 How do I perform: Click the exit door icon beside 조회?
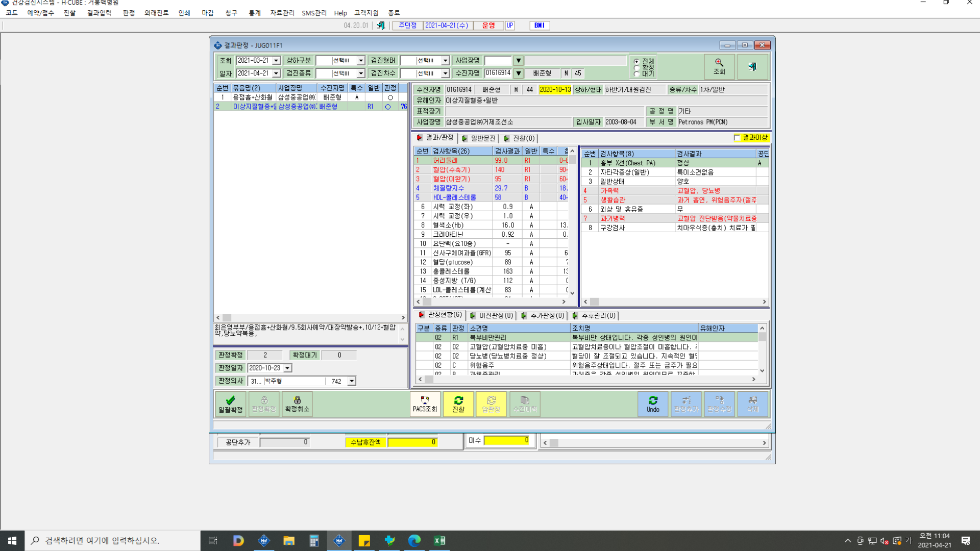click(752, 67)
